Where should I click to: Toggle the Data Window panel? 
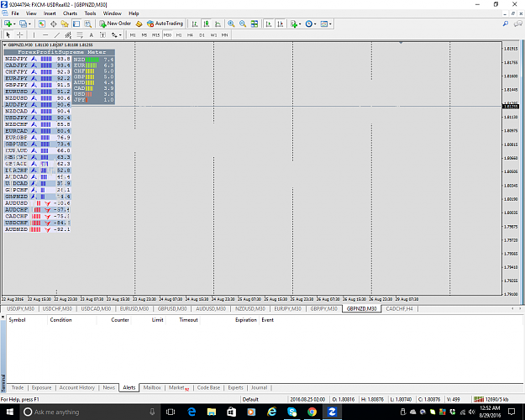click(x=53, y=24)
